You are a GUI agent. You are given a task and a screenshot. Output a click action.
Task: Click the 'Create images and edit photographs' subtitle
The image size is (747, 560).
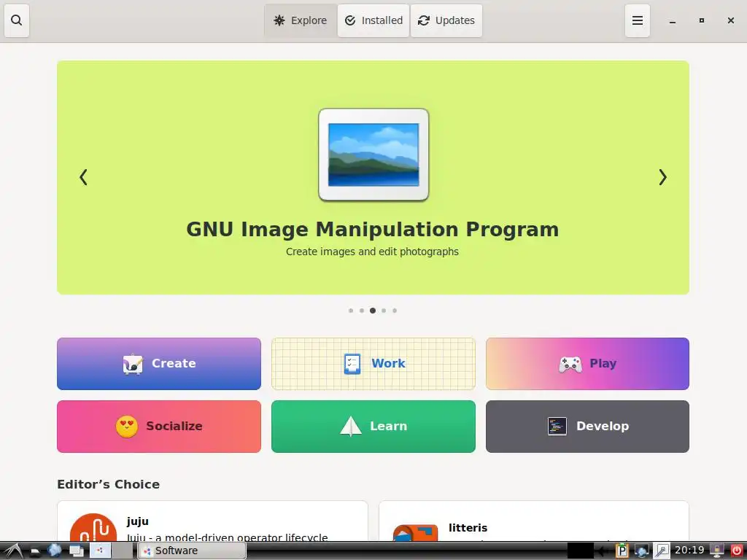(x=372, y=252)
